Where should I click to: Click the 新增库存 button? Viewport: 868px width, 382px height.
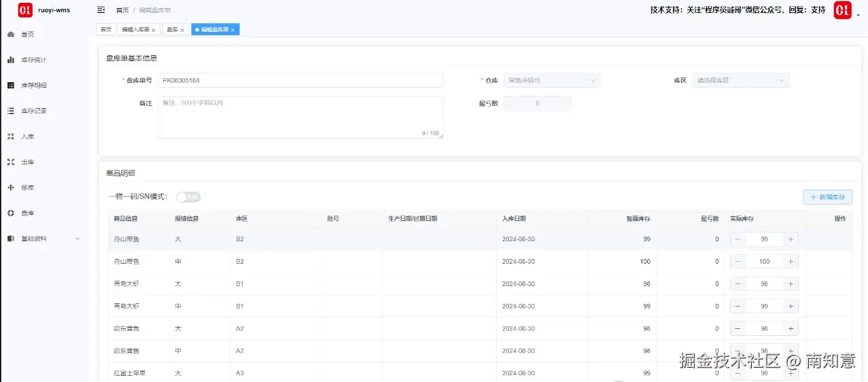click(x=827, y=197)
